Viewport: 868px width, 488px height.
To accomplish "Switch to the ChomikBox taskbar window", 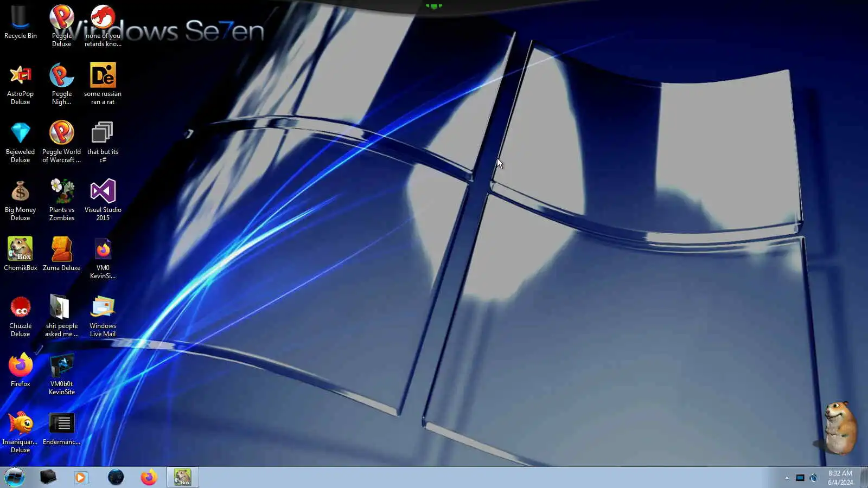I will (x=182, y=477).
